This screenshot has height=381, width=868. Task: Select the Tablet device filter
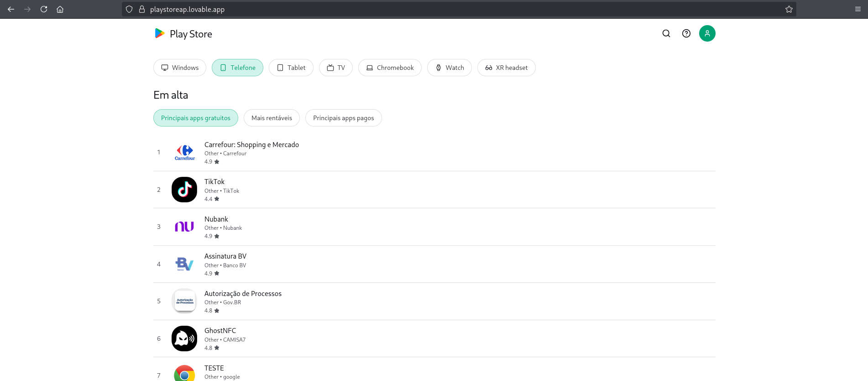[291, 68]
